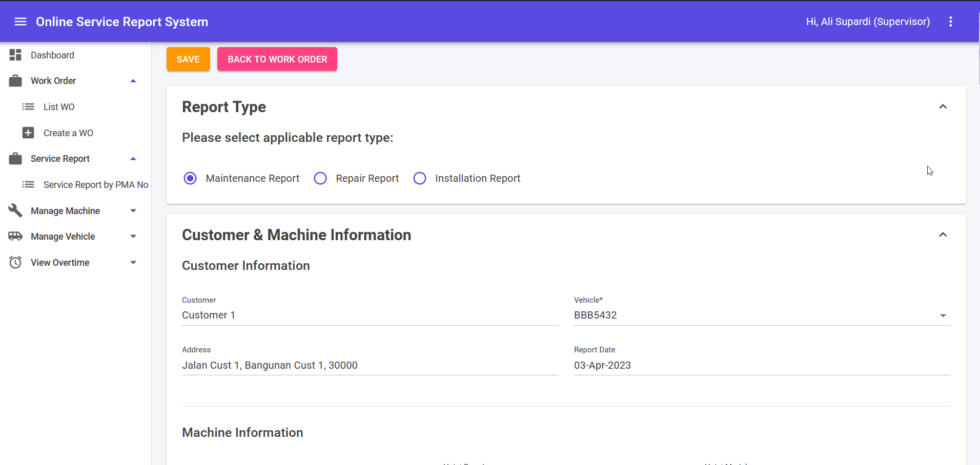Click the Installation Report label text
Image resolution: width=980 pixels, height=465 pixels.
(478, 178)
